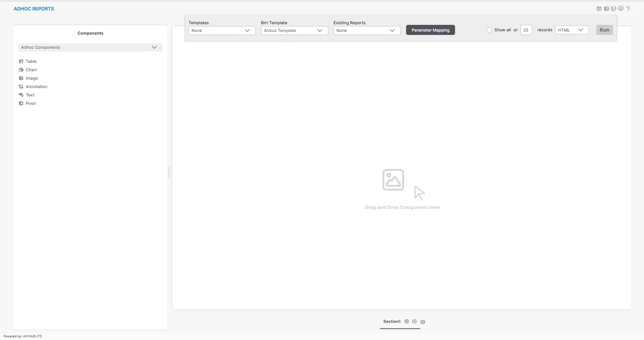Expand the Templates dropdown
The height and width of the screenshot is (340, 644).
coord(222,31)
